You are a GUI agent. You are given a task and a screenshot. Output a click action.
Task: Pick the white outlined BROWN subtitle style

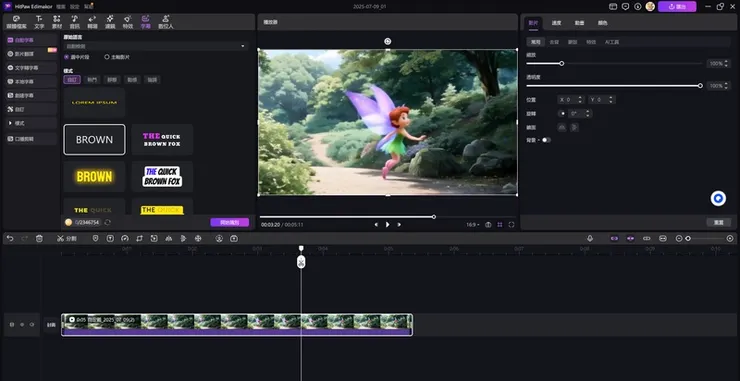pyautogui.click(x=94, y=140)
